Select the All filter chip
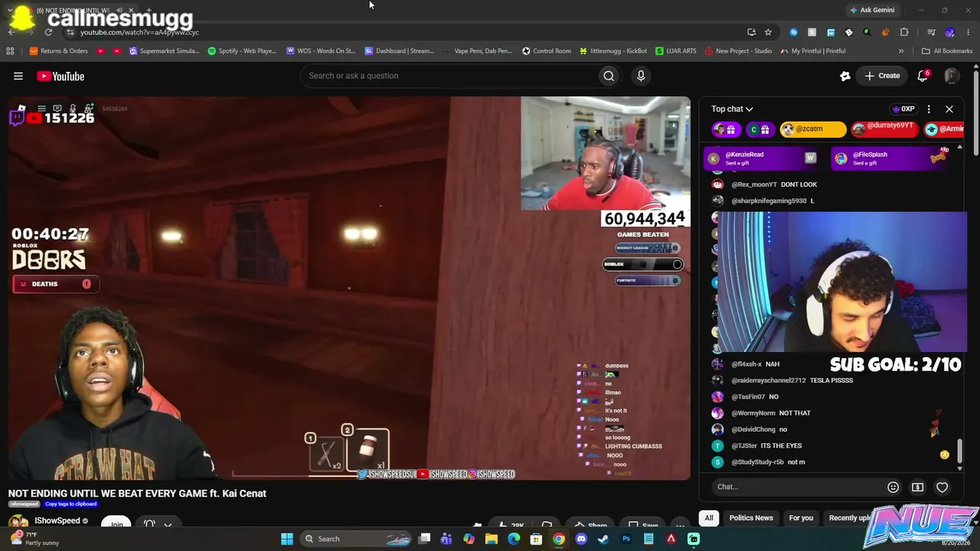This screenshot has height=551, width=980. [709, 518]
